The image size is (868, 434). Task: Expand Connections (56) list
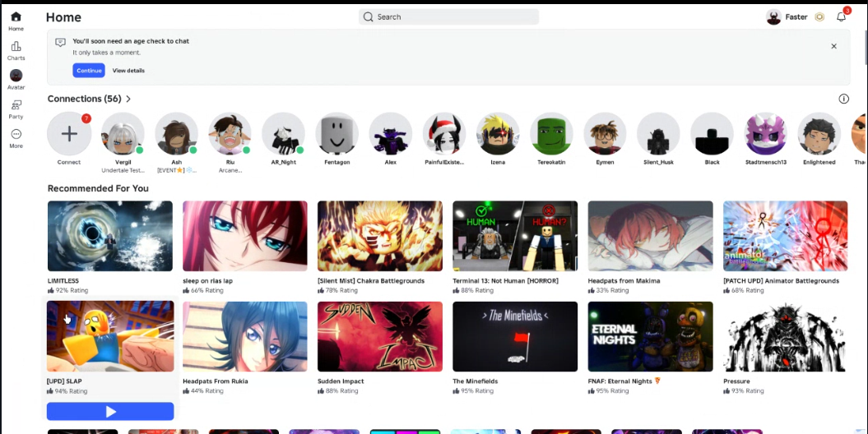[89, 99]
